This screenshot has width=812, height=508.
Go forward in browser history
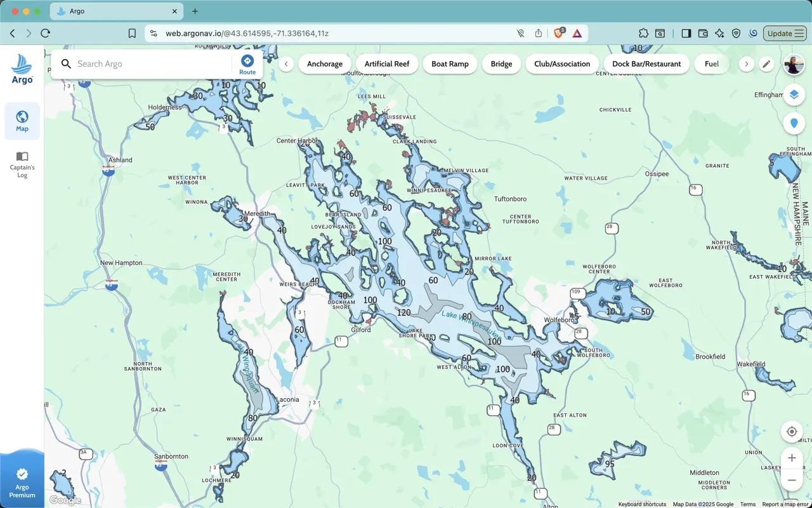pyautogui.click(x=29, y=33)
